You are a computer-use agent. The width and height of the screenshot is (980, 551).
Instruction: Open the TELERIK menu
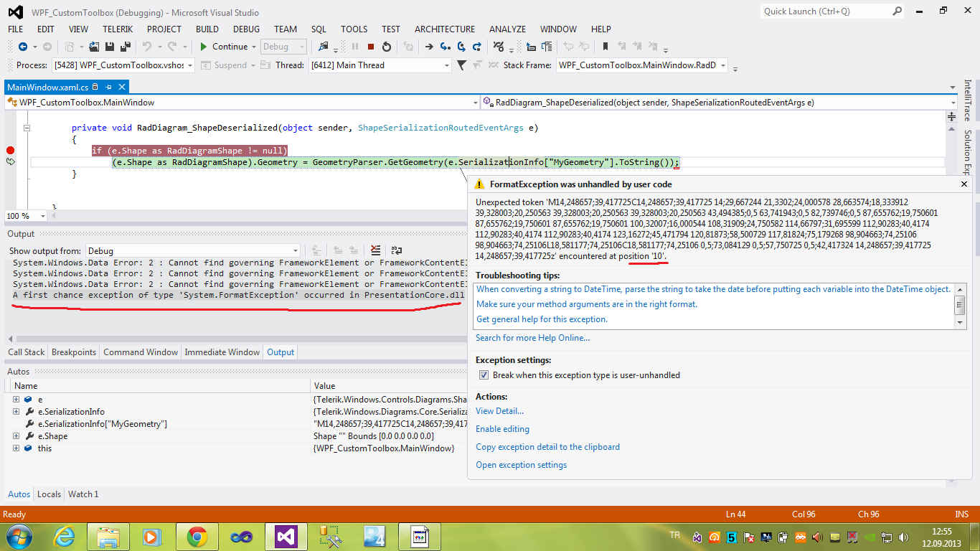coord(118,29)
